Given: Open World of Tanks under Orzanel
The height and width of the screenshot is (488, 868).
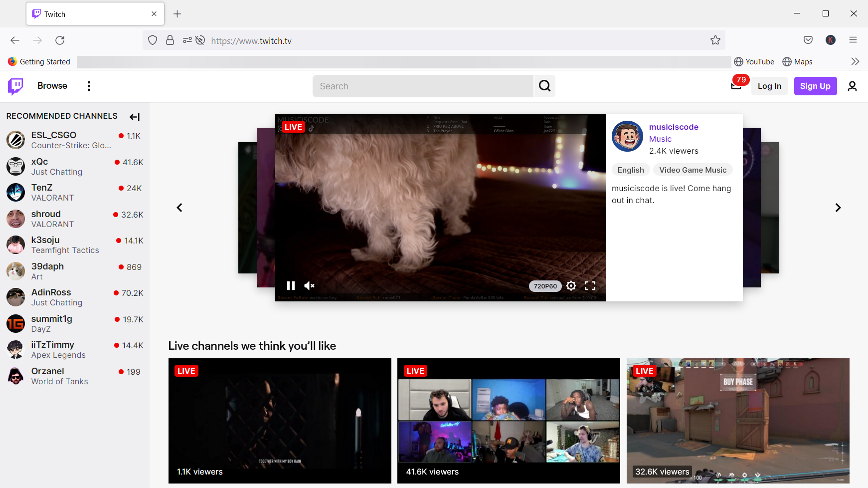Looking at the screenshot, I should [x=59, y=382].
